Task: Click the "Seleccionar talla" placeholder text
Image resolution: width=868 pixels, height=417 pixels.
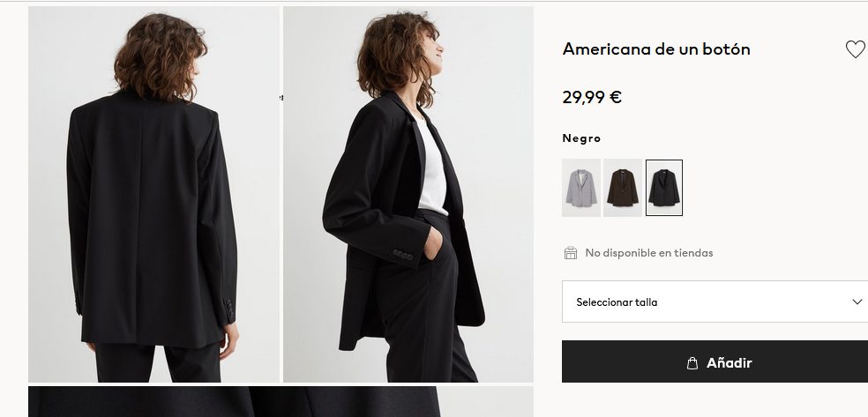Action: click(617, 302)
